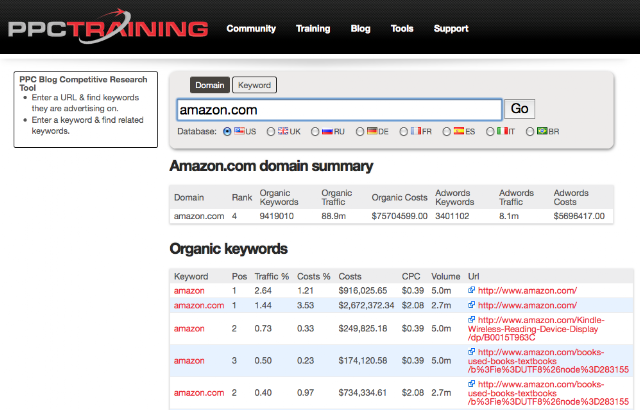Open the Support menu
Viewport: 640px width, 410px height.
[x=451, y=29]
